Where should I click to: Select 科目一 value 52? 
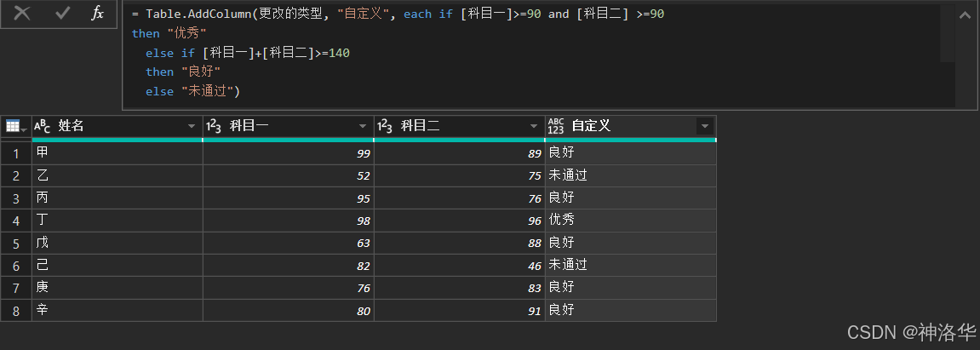click(x=289, y=176)
